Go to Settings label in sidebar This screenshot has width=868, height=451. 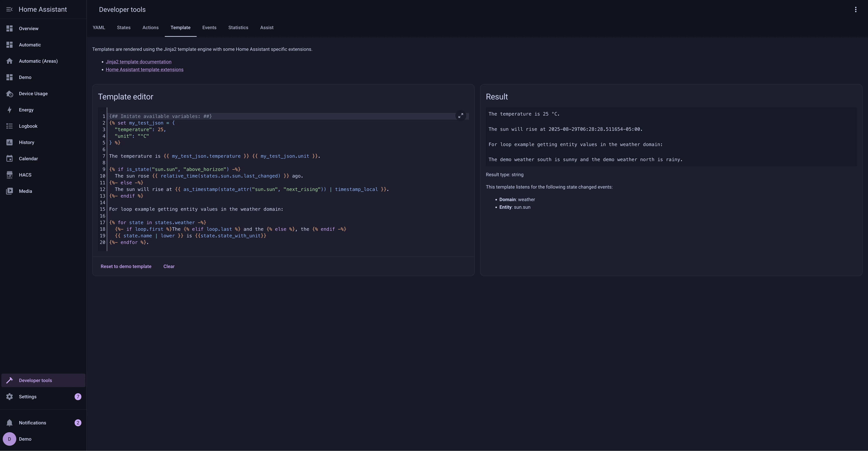pyautogui.click(x=28, y=397)
